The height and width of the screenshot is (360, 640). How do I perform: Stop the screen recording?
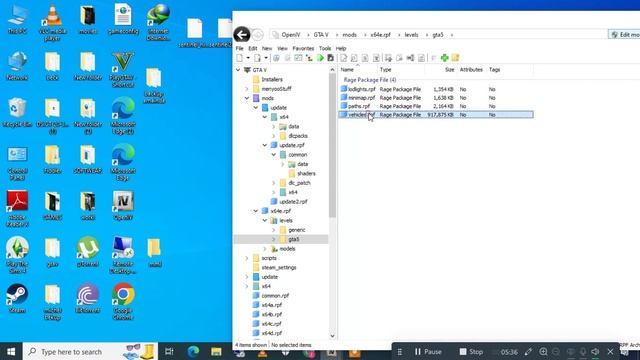pyautogui.click(x=471, y=351)
